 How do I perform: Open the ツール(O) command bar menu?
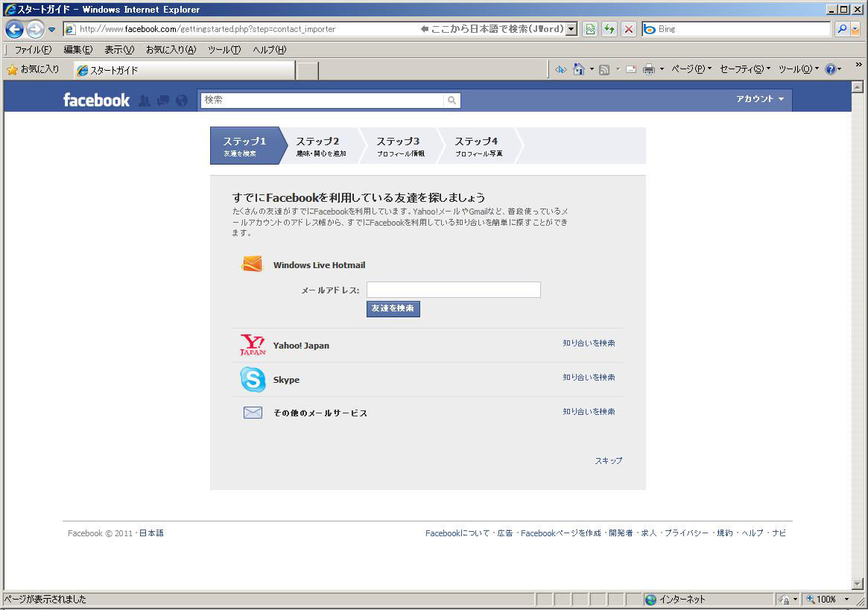(x=798, y=69)
